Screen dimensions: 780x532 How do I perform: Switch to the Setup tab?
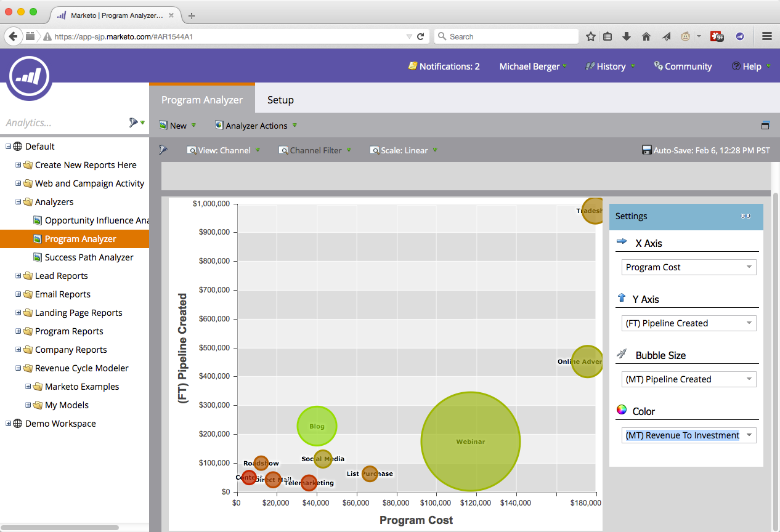(x=280, y=100)
